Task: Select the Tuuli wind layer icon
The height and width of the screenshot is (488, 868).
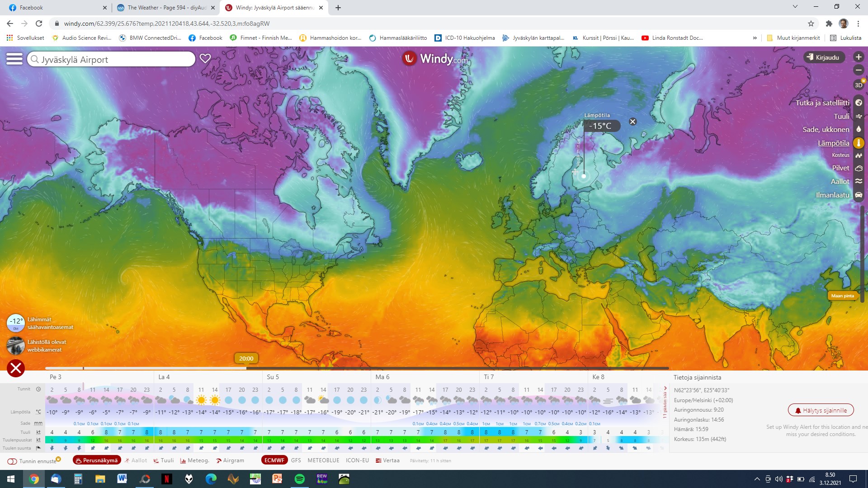Action: pos(858,116)
